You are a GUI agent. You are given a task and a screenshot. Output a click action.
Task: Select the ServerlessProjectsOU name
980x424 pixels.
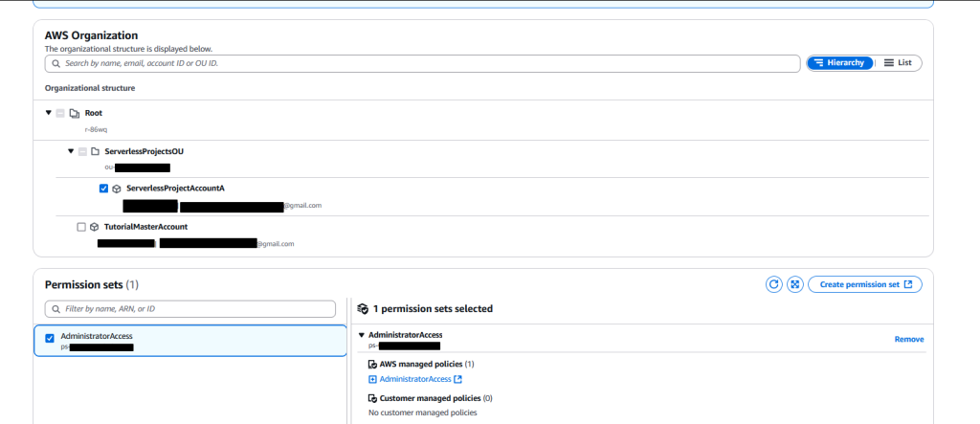click(x=145, y=151)
